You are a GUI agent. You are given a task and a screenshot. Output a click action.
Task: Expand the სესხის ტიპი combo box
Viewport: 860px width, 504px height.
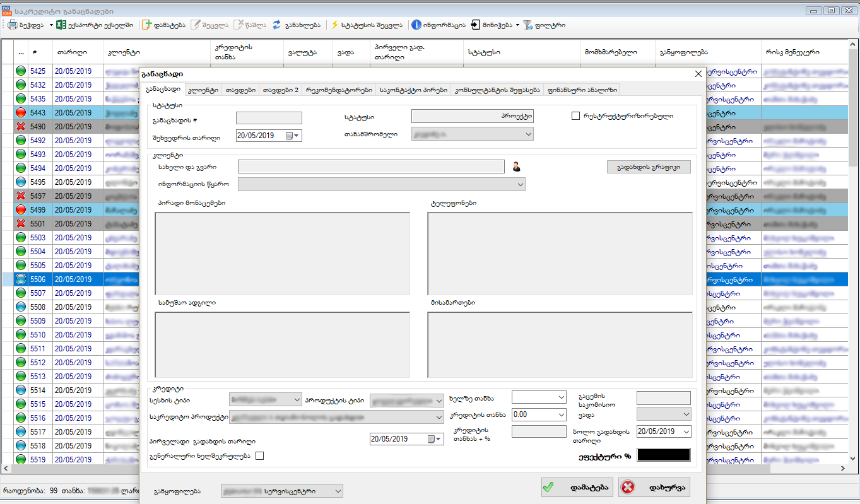[x=297, y=399]
